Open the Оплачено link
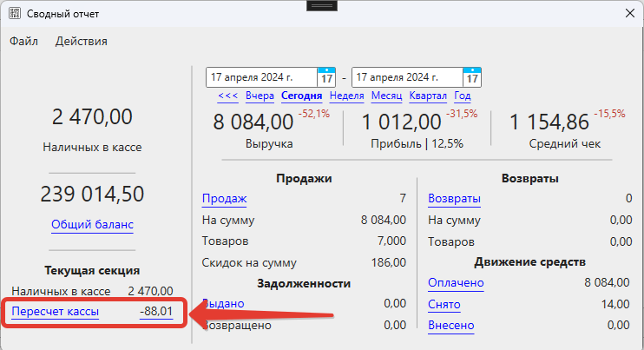The width and height of the screenshot is (644, 350). tap(456, 282)
